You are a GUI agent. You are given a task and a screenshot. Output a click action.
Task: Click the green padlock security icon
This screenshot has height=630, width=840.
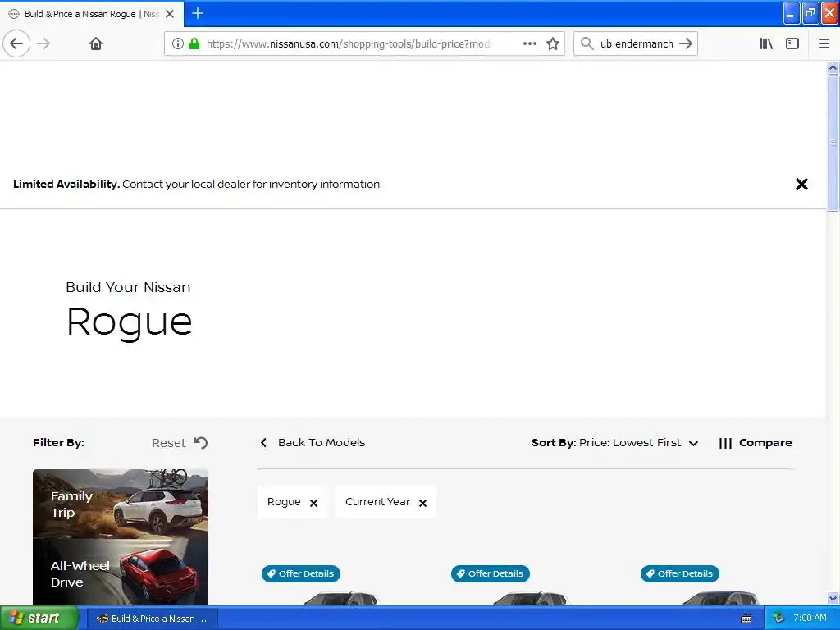coord(194,43)
